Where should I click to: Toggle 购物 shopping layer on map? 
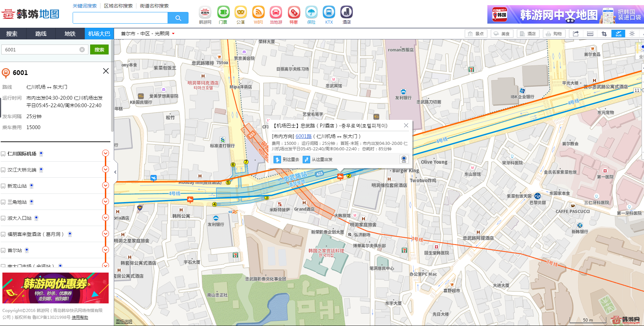coord(554,34)
